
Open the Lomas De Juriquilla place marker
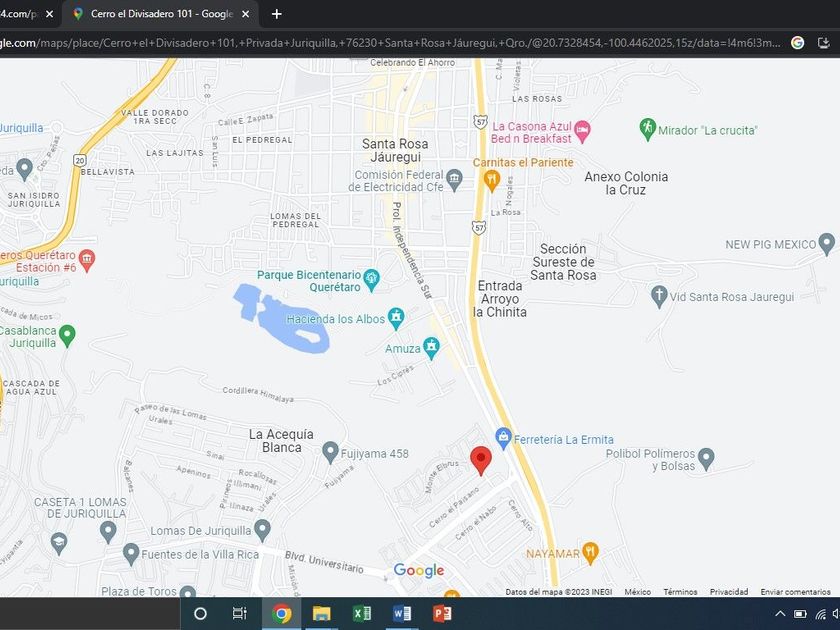coord(262,531)
